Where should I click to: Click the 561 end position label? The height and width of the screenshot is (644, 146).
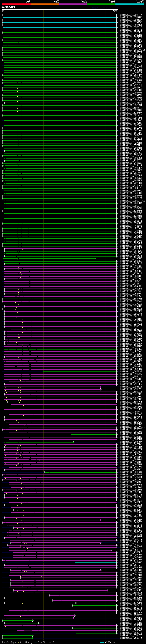(115, 11)
